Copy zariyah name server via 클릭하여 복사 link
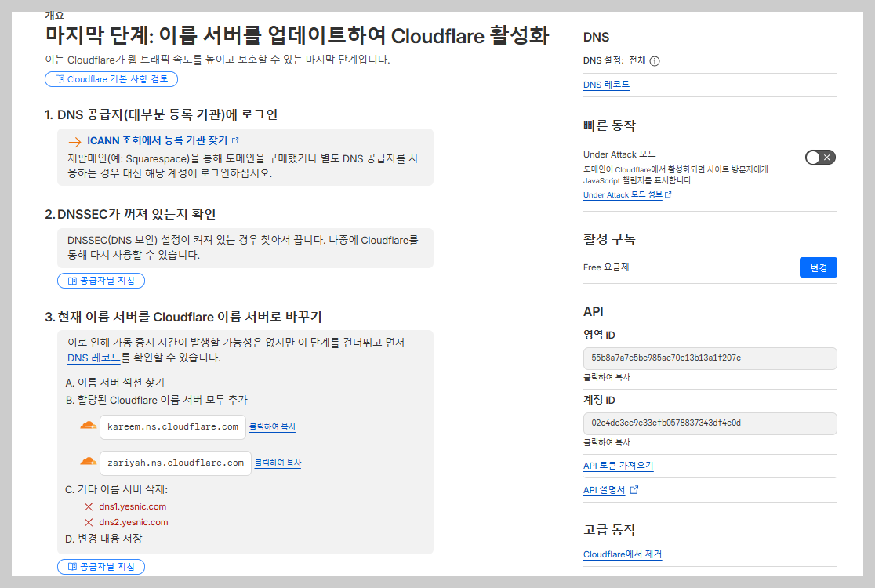This screenshot has height=588, width=875. 278,463
